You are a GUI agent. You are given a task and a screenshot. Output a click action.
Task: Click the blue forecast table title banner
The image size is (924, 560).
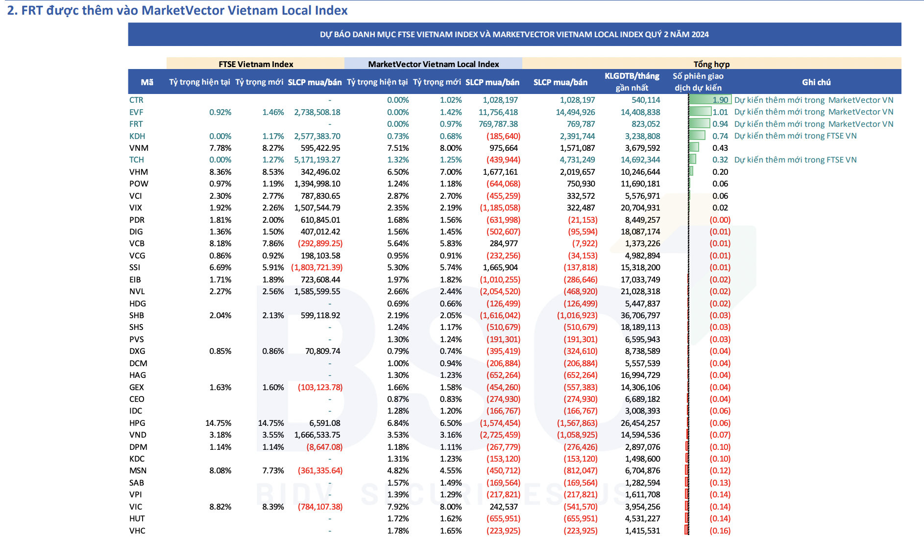click(x=514, y=34)
